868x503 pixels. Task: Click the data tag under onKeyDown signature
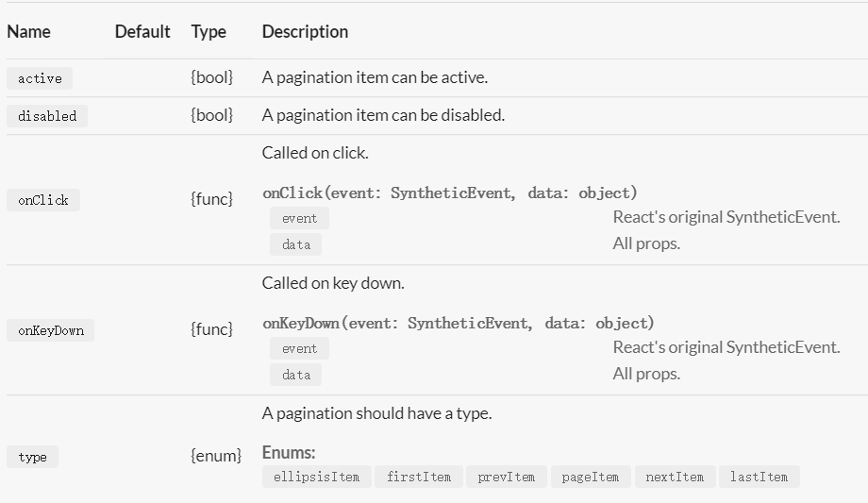[x=295, y=375]
